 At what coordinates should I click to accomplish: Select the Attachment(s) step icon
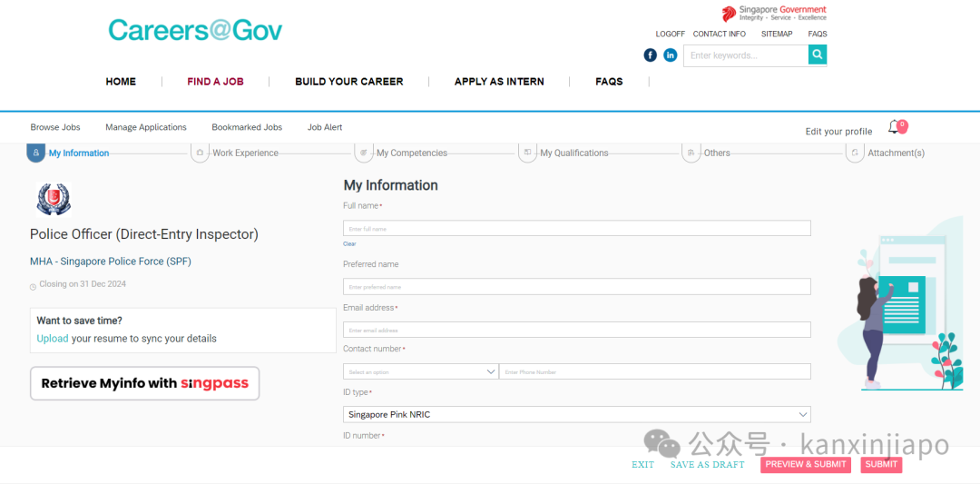855,153
